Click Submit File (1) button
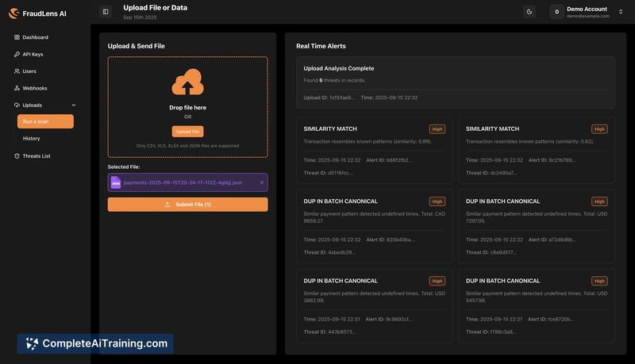Screen dimensions: 635x364 point(187,205)
